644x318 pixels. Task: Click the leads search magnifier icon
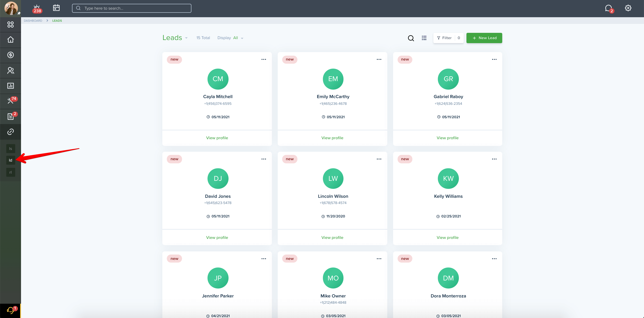click(x=411, y=38)
